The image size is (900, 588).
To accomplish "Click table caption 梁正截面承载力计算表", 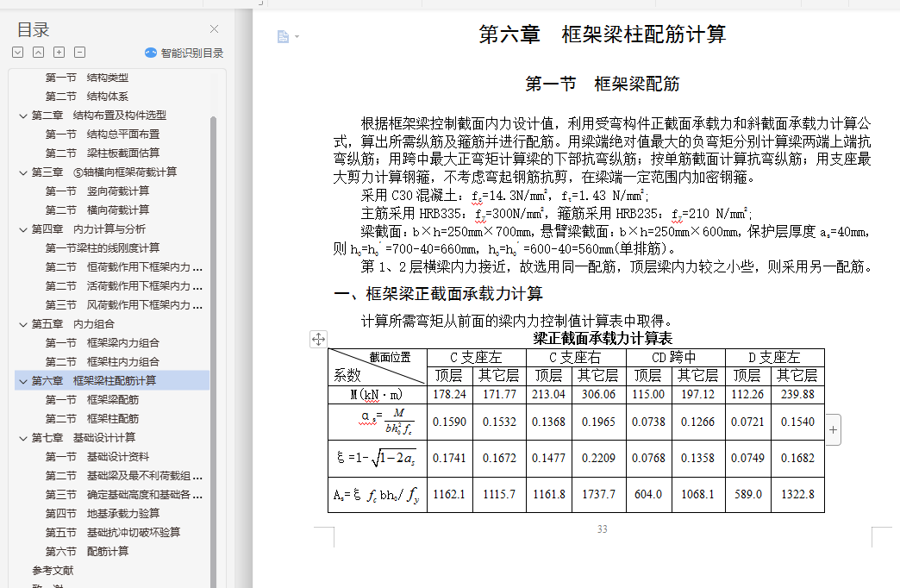I will click(x=602, y=338).
